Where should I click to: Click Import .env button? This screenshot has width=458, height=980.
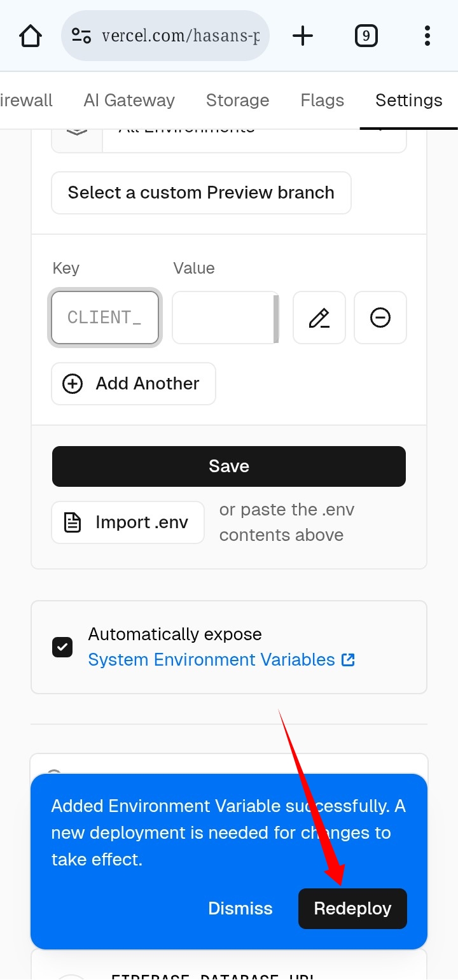point(128,522)
